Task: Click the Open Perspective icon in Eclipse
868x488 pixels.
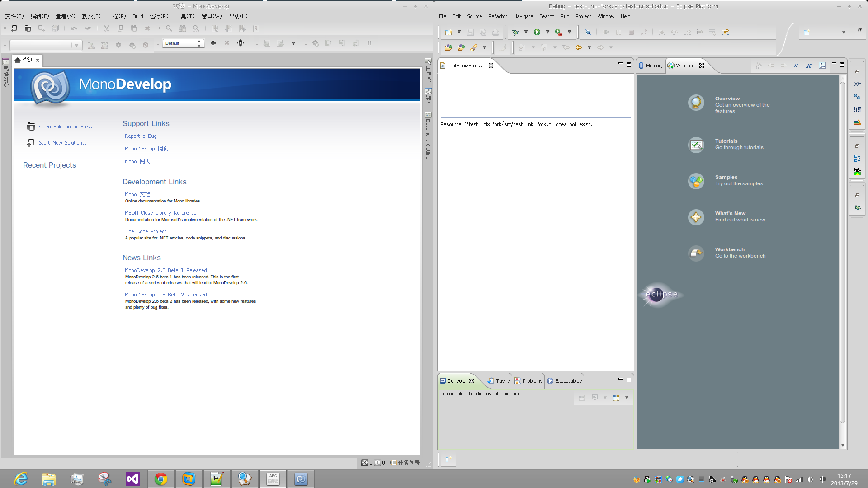Action: 807,32
